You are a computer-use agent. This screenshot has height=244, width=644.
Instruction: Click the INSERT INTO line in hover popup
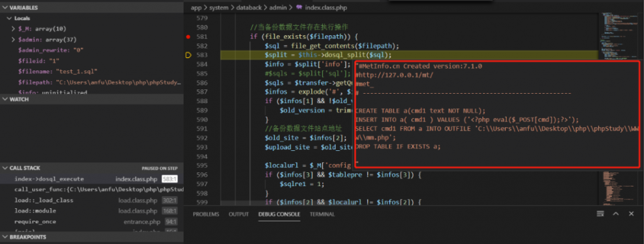(x=467, y=120)
